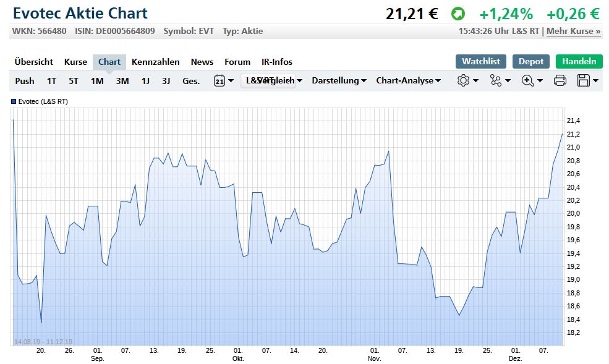
Task: Click the +1,24% change value
Action: click(x=506, y=14)
